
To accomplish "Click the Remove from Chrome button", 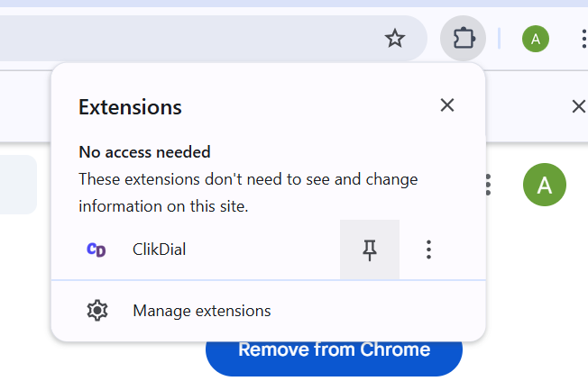I will [334, 358].
